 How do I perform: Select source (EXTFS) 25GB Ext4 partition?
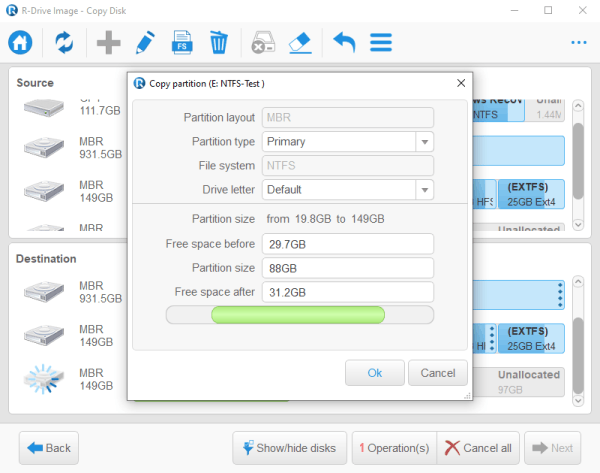(x=531, y=194)
